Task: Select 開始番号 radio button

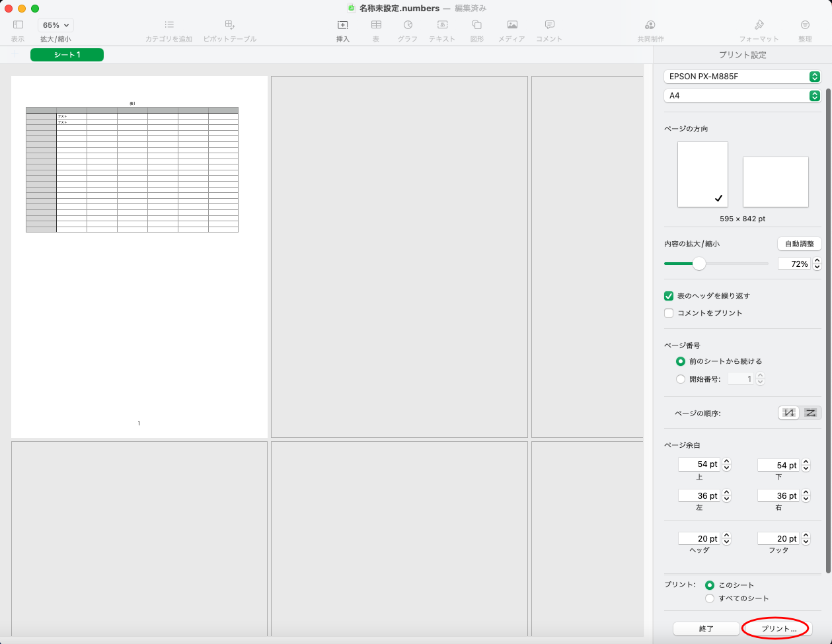Action: pyautogui.click(x=681, y=379)
